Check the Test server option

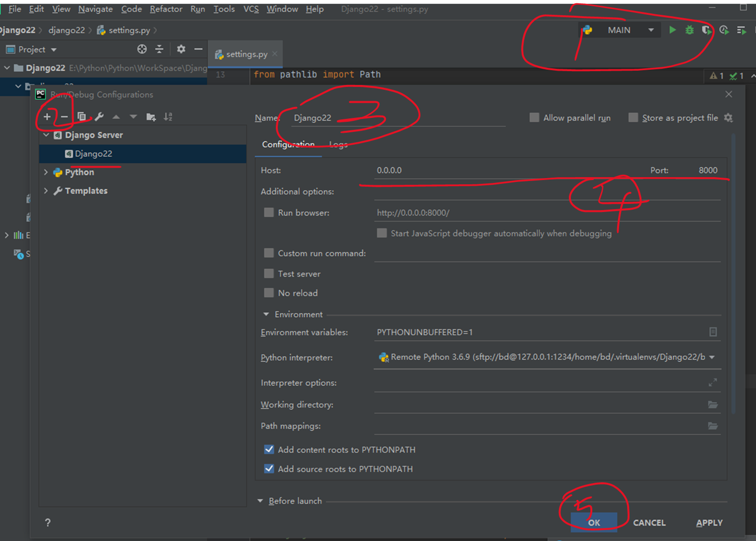269,274
